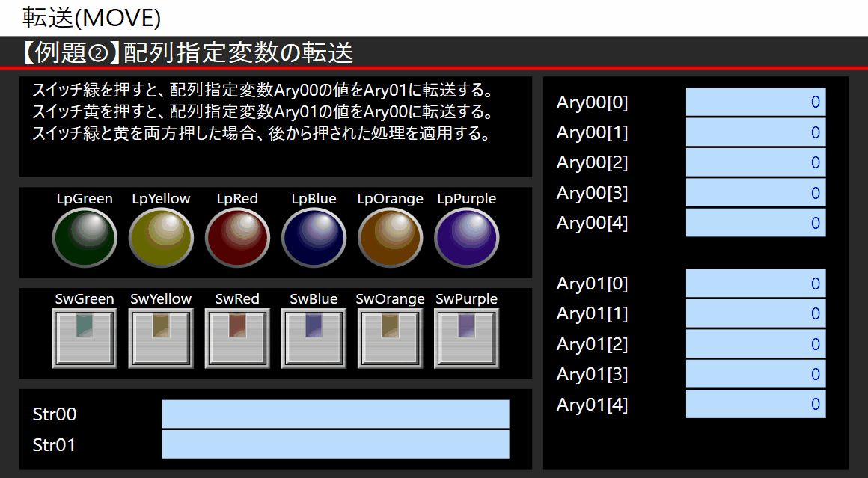The width and height of the screenshot is (868, 478).
Task: Toggle the SwBlue switch
Action: pos(314,338)
